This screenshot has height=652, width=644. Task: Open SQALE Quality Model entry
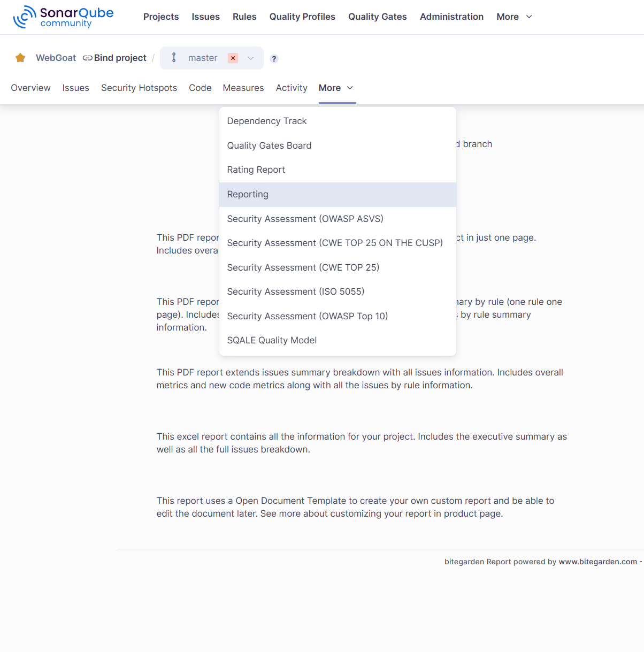tap(272, 340)
